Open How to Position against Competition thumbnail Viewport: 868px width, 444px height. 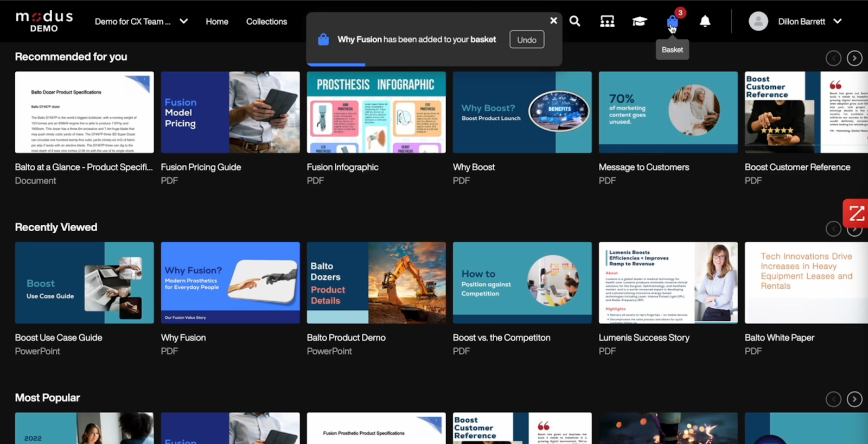(x=522, y=283)
